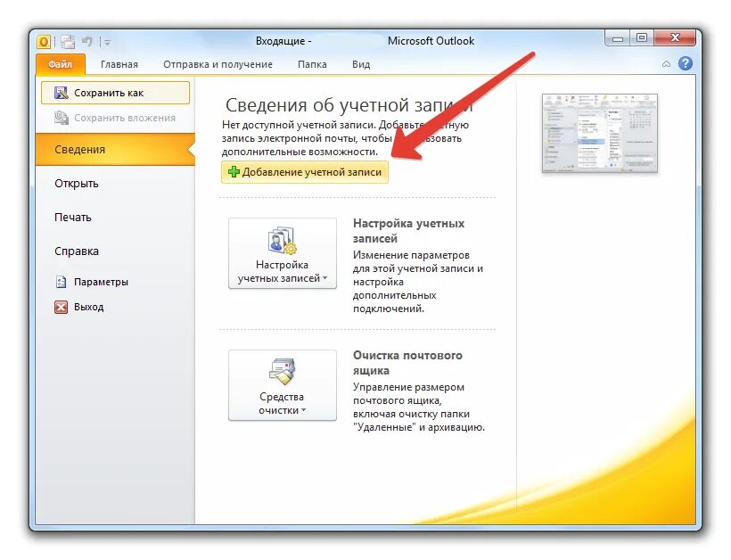Select Сведения in the backstage menu
Image resolution: width=731 pixels, height=560 pixels.
tap(115, 149)
